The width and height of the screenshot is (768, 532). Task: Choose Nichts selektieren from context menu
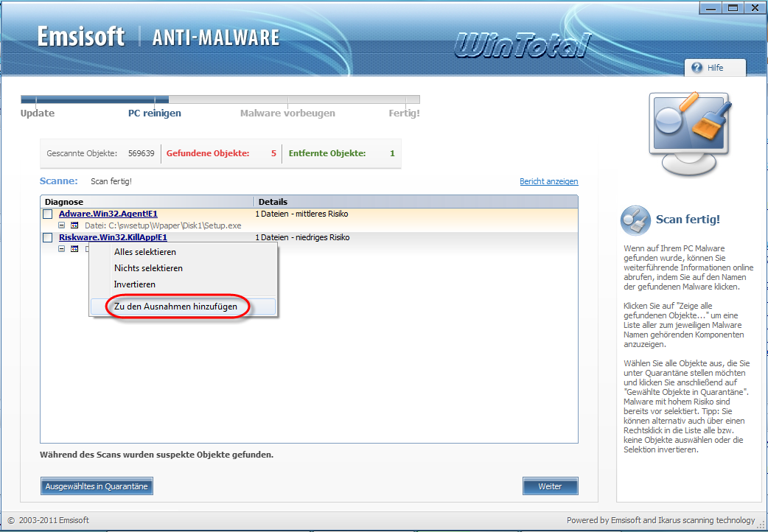click(184, 268)
